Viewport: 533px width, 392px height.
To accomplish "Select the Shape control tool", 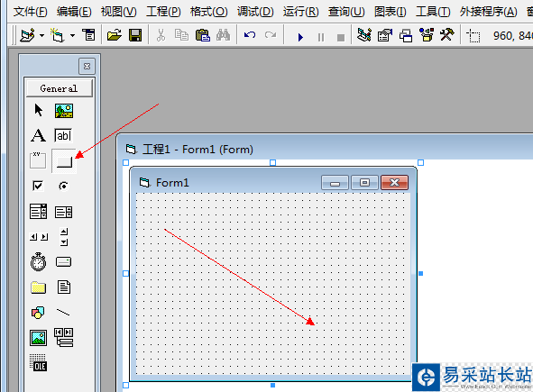I will click(x=38, y=313).
